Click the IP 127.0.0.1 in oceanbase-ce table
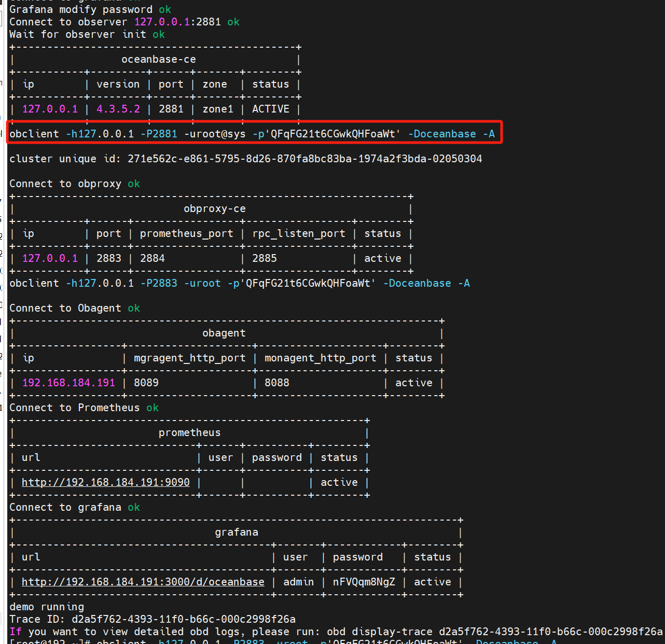This screenshot has width=665, height=644. [x=50, y=109]
